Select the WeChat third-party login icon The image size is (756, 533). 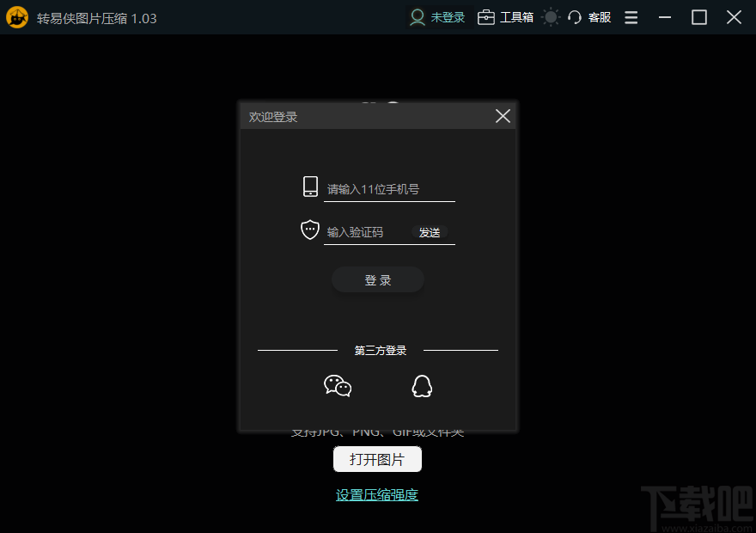point(336,385)
